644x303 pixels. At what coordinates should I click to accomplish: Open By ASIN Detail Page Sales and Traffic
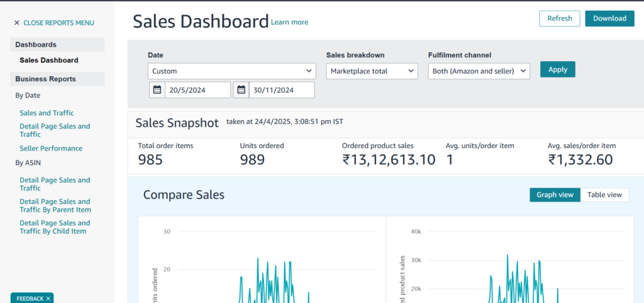(55, 184)
